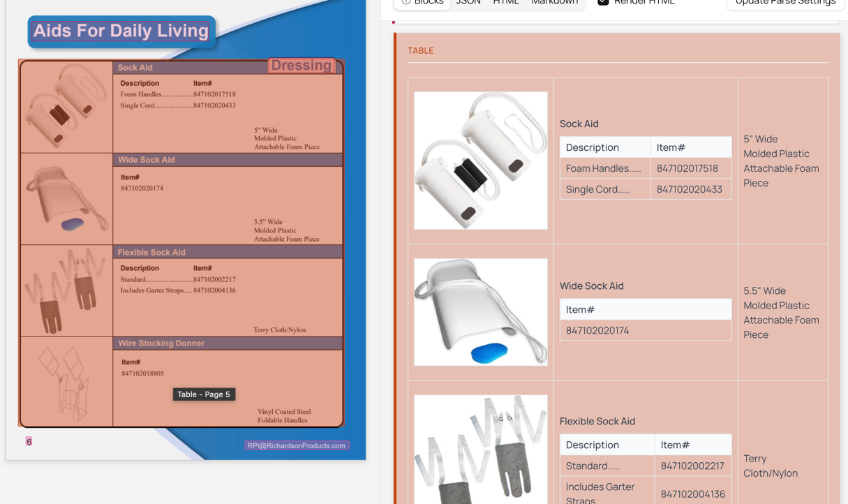Screen dimensions: 848x504
Task: Click the 847102020174 cell in parsed table
Action: (x=646, y=330)
